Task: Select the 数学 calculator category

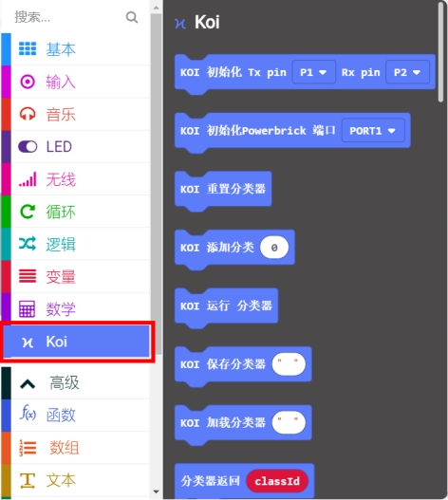Action: coord(76,308)
